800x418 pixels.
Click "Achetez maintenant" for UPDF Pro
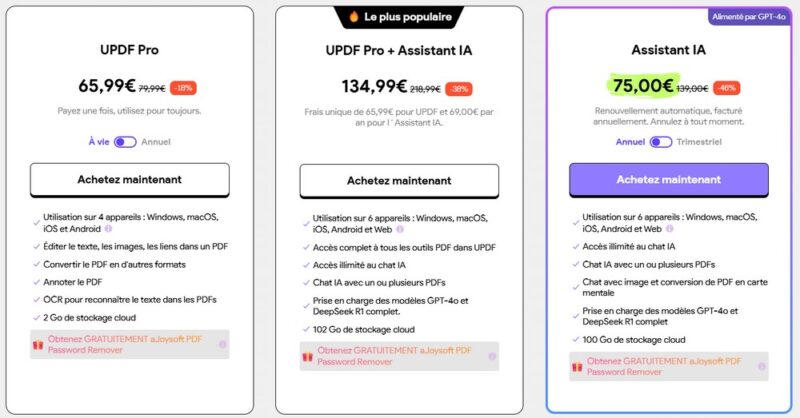pos(130,180)
